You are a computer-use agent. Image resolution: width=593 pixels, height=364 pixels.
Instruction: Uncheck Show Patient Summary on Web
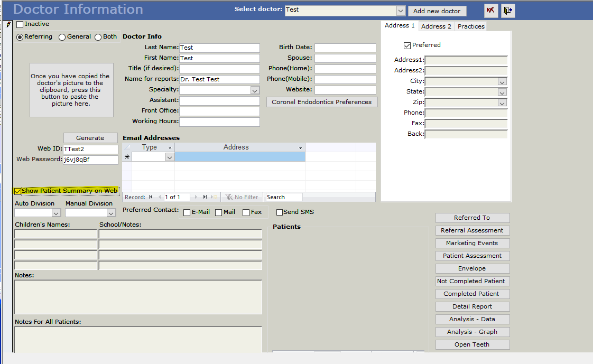(x=18, y=191)
